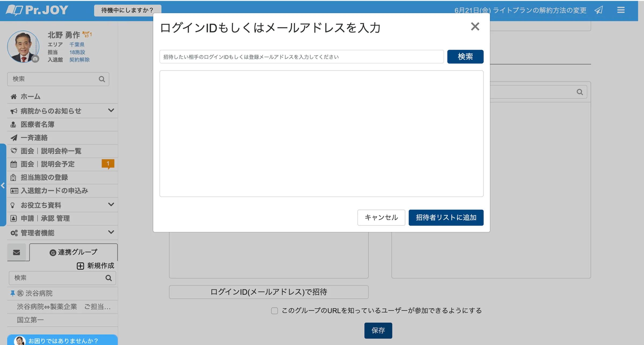Open the envelope messages tab

(17, 252)
